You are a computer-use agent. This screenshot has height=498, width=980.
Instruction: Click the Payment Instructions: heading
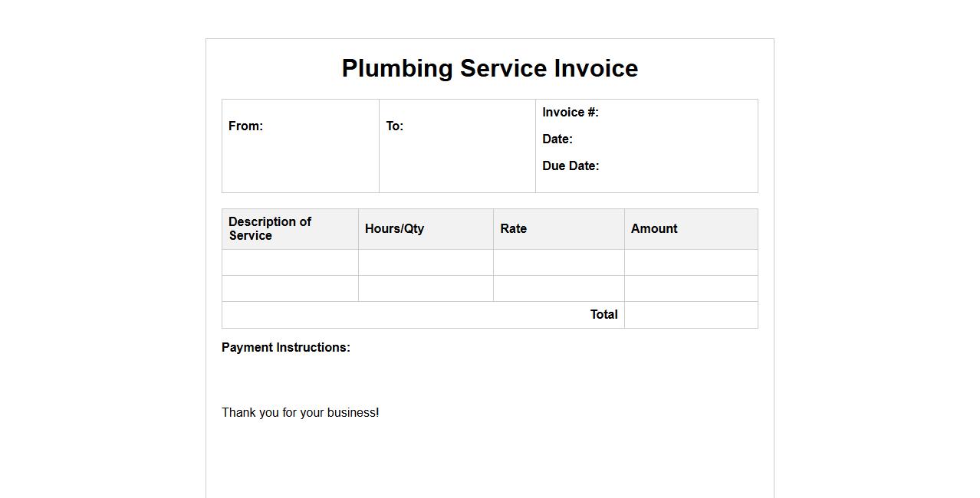click(286, 348)
